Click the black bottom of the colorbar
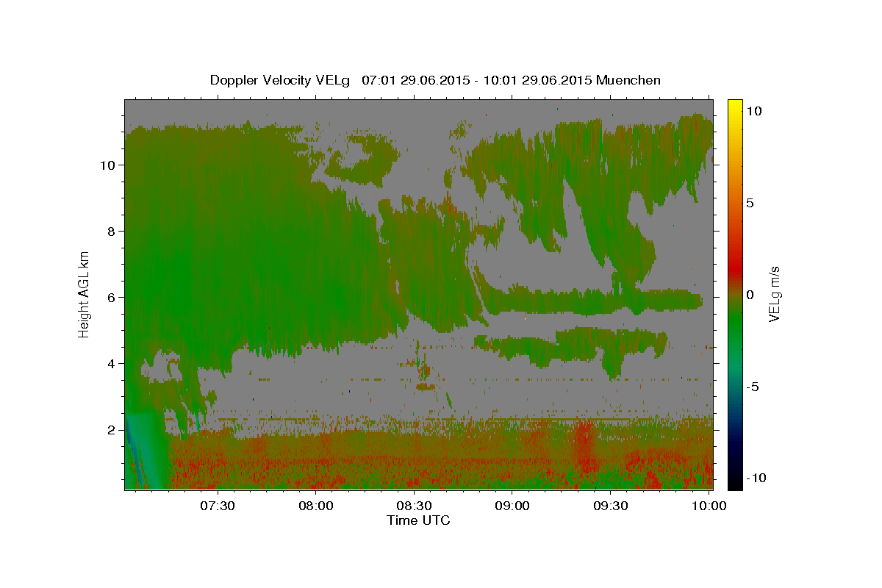The height and width of the screenshot is (588, 882). pos(735,484)
